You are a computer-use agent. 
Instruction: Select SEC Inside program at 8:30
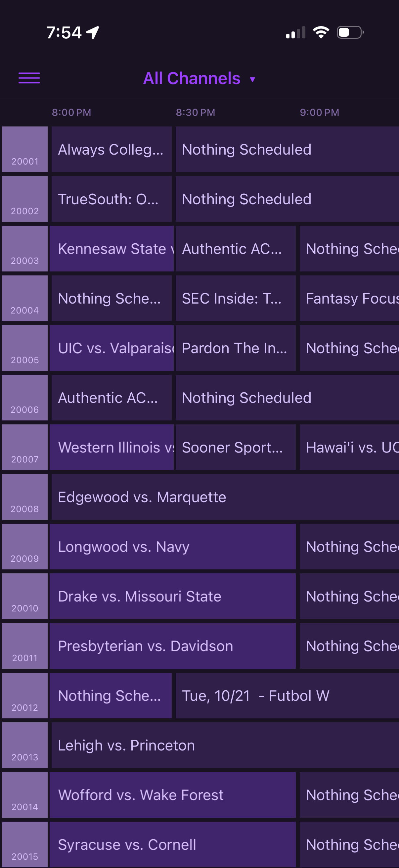235,299
